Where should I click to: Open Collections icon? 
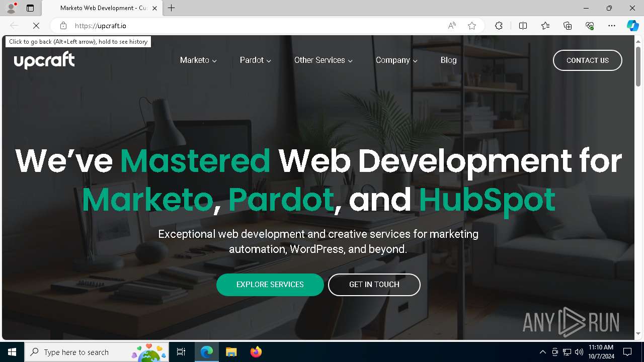(568, 26)
